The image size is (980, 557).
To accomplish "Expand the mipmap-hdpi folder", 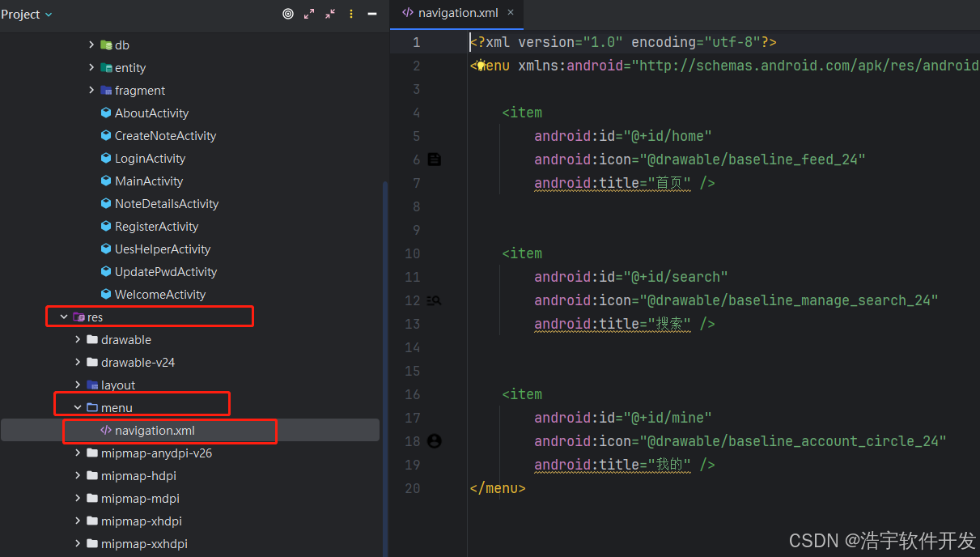I will [78, 476].
